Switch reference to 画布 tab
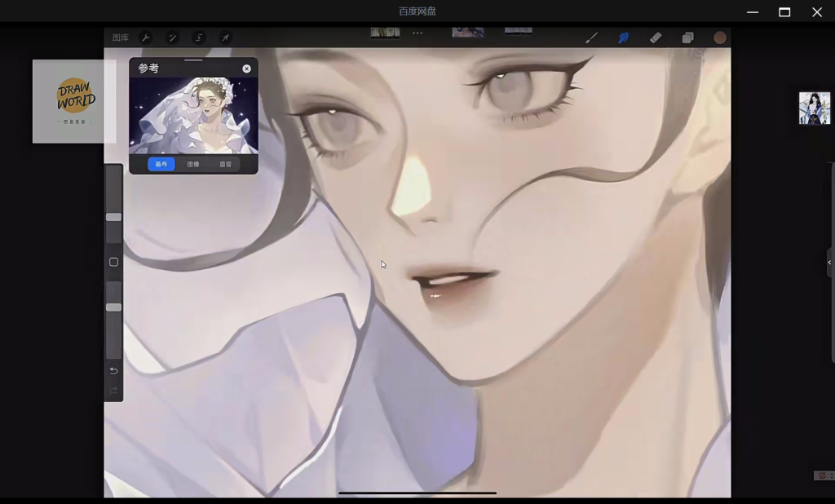This screenshot has height=504, width=835. [x=161, y=164]
